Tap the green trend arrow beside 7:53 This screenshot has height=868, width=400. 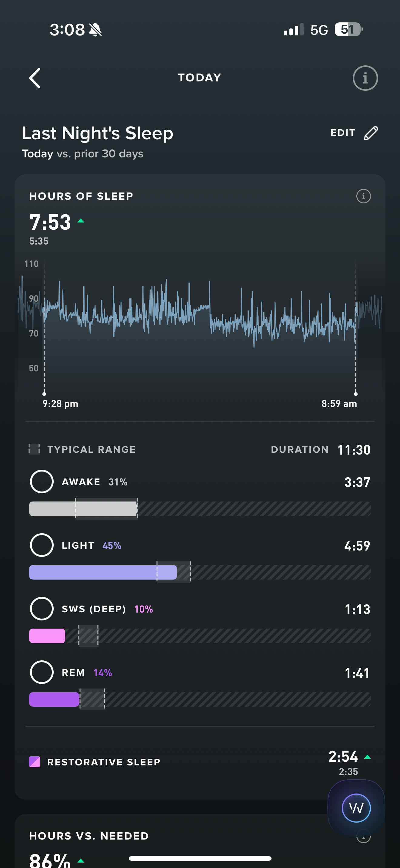(x=81, y=221)
